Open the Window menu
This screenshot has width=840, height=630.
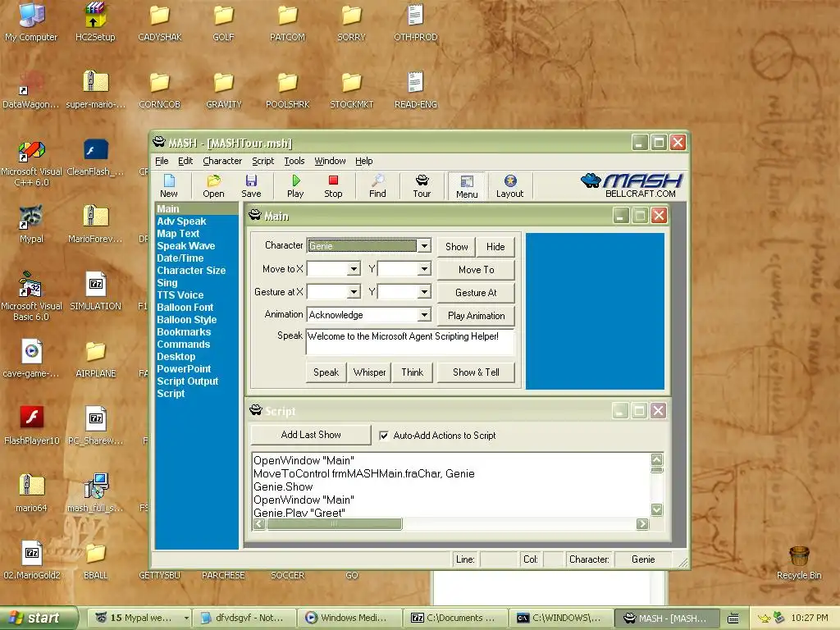click(330, 161)
